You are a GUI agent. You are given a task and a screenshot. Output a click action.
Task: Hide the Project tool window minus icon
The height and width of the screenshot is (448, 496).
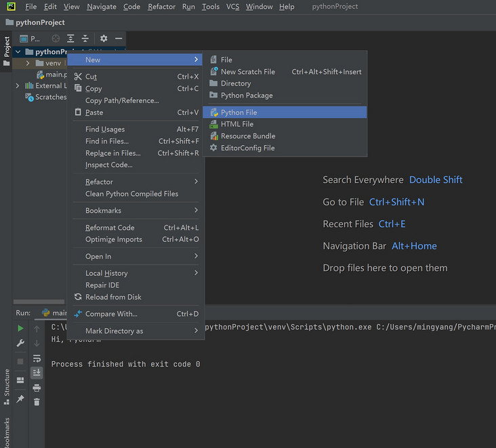pyautogui.click(x=119, y=39)
